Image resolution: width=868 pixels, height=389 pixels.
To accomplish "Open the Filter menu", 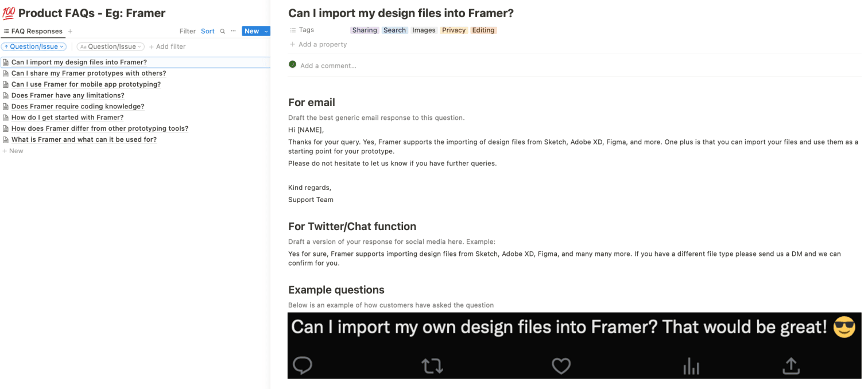I will pyautogui.click(x=187, y=31).
